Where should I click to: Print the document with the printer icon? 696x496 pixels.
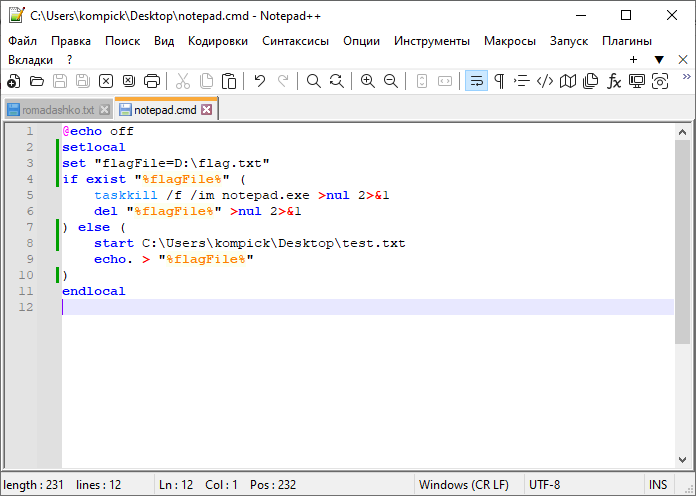152,81
